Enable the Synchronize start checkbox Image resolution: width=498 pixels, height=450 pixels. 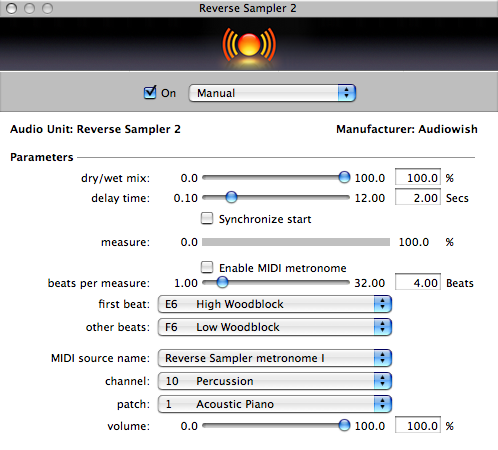[207, 219]
